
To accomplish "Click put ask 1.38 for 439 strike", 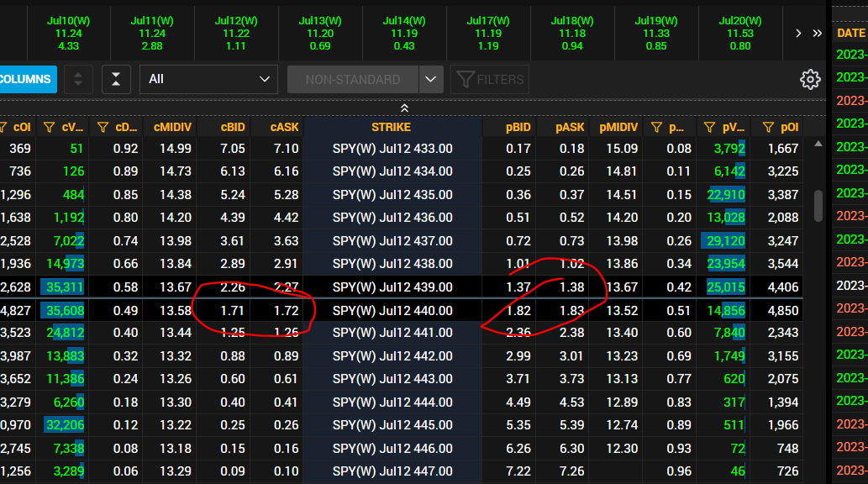I will coord(572,287).
